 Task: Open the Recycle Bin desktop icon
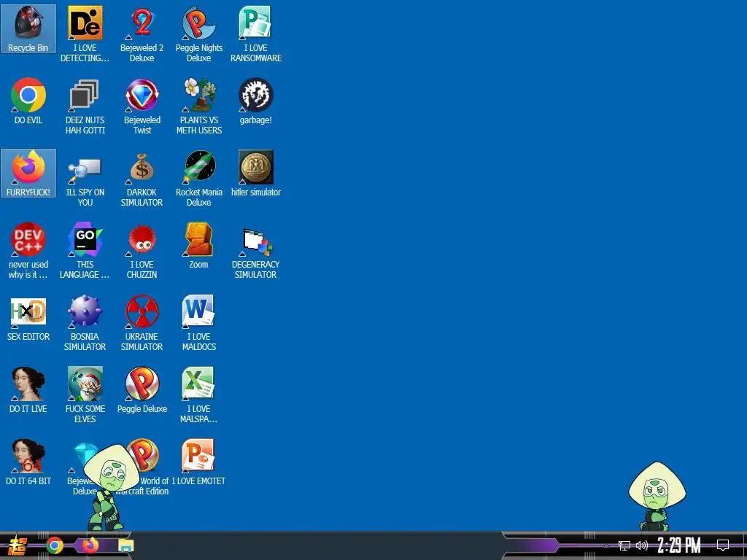click(28, 28)
